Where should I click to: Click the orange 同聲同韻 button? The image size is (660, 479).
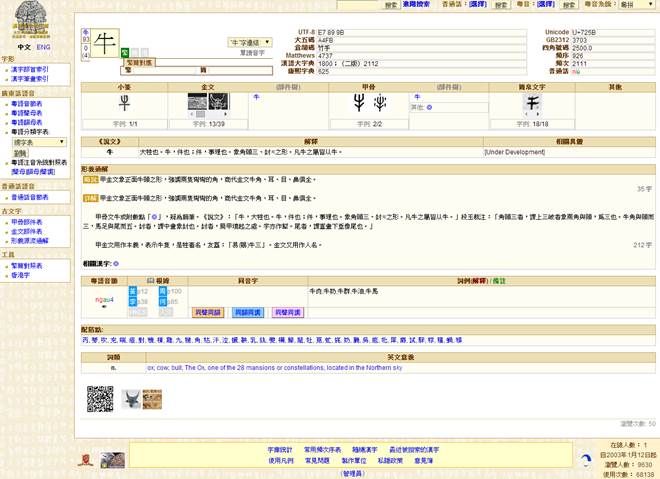[x=207, y=313]
